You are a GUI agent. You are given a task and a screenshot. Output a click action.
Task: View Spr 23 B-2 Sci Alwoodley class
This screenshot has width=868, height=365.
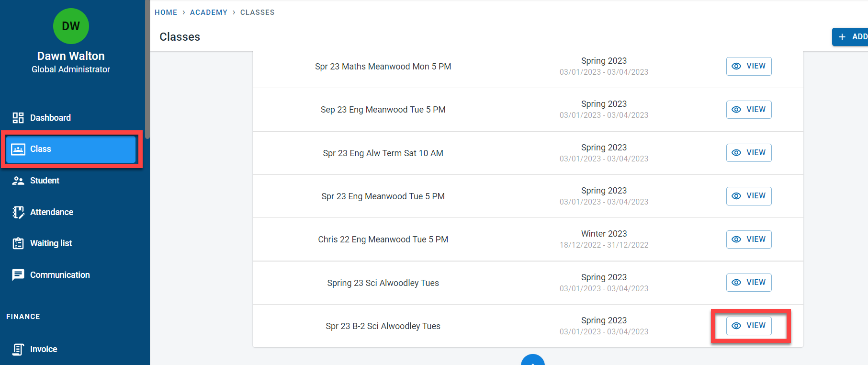click(749, 326)
